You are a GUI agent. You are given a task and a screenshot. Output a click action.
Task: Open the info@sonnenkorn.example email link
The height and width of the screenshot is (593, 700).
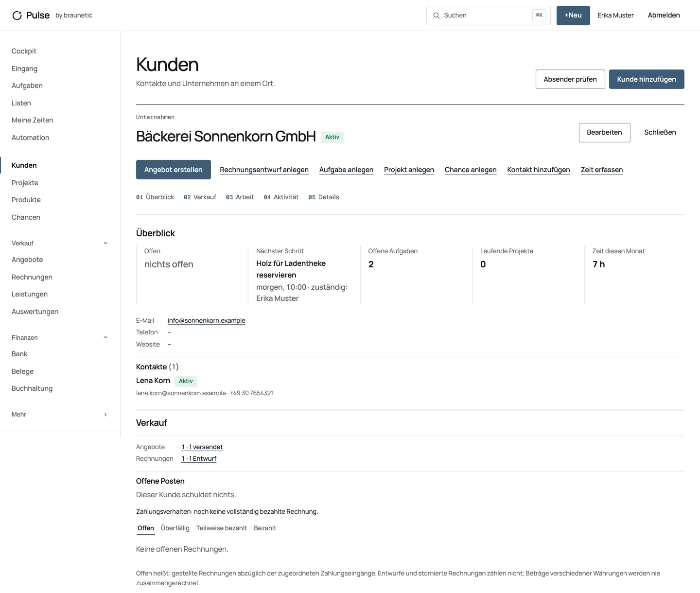[x=207, y=321]
